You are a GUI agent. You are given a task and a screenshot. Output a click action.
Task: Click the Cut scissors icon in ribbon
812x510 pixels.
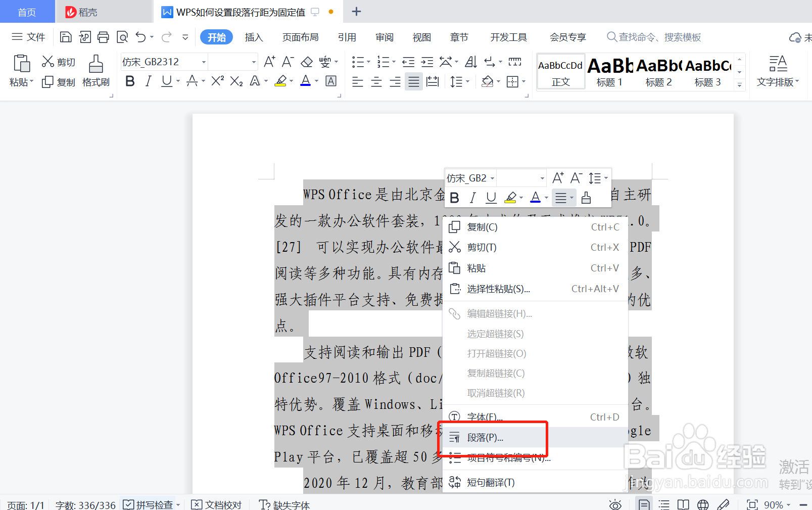pos(47,62)
